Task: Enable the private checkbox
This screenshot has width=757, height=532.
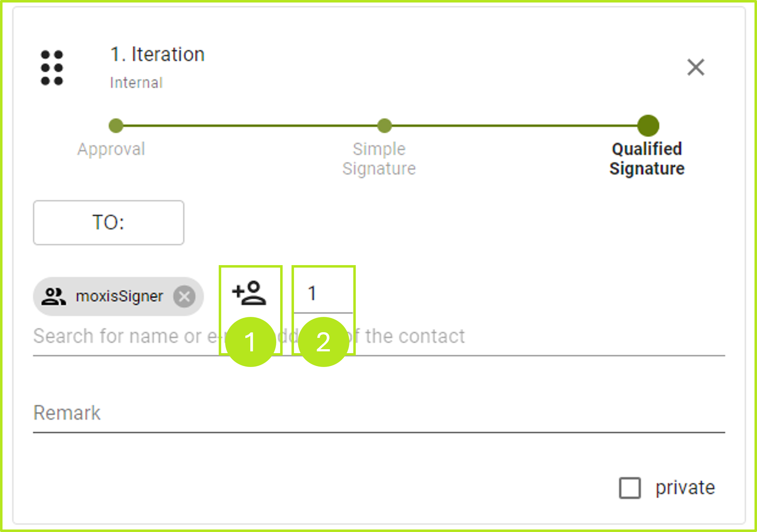Action: (630, 488)
